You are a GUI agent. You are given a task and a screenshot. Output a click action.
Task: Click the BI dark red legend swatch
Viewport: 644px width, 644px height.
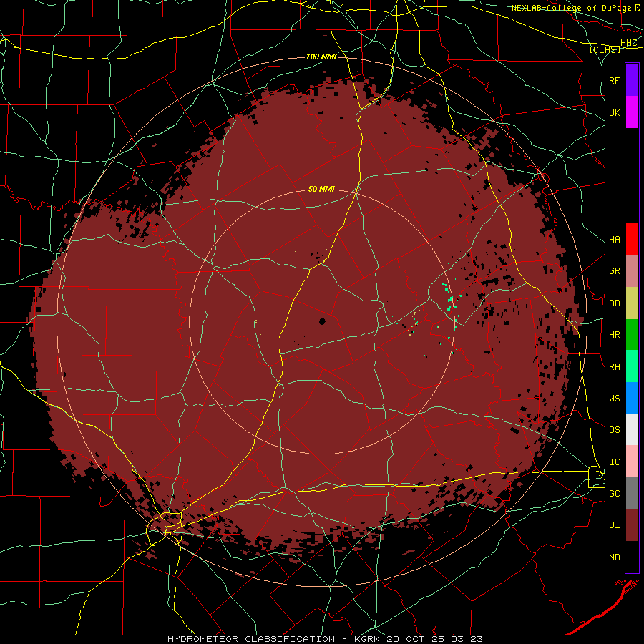632,525
